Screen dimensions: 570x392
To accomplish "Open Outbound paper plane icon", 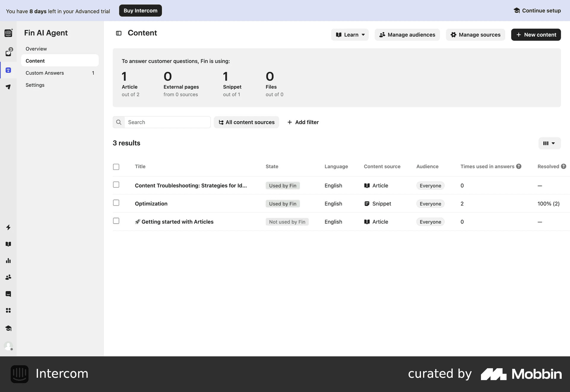I will click(8, 87).
